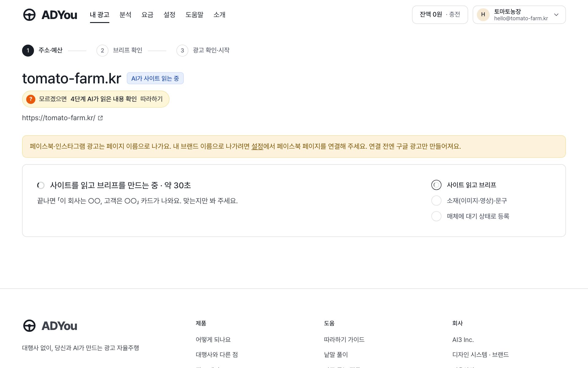Expand the 토마토농장 account dropdown chevron

click(x=556, y=15)
